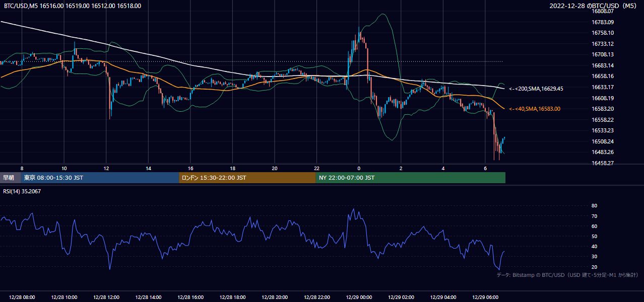Click the price axis value 16708.13
Image resolution: width=644 pixels, height=302 pixels.
[x=603, y=54]
